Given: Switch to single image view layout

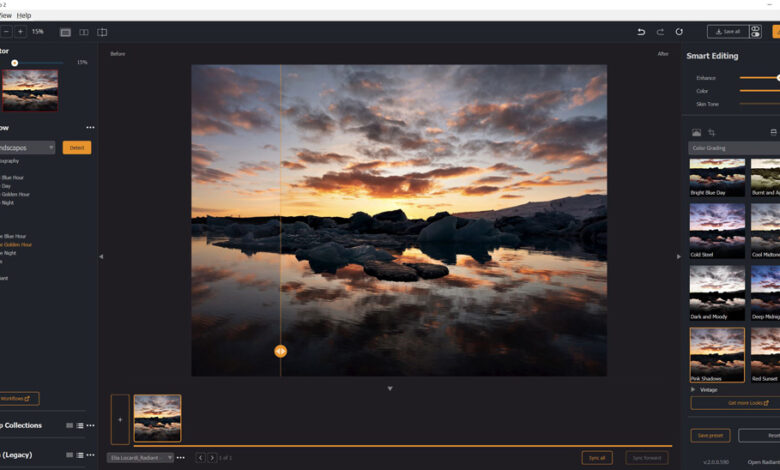Looking at the screenshot, I should [65, 32].
